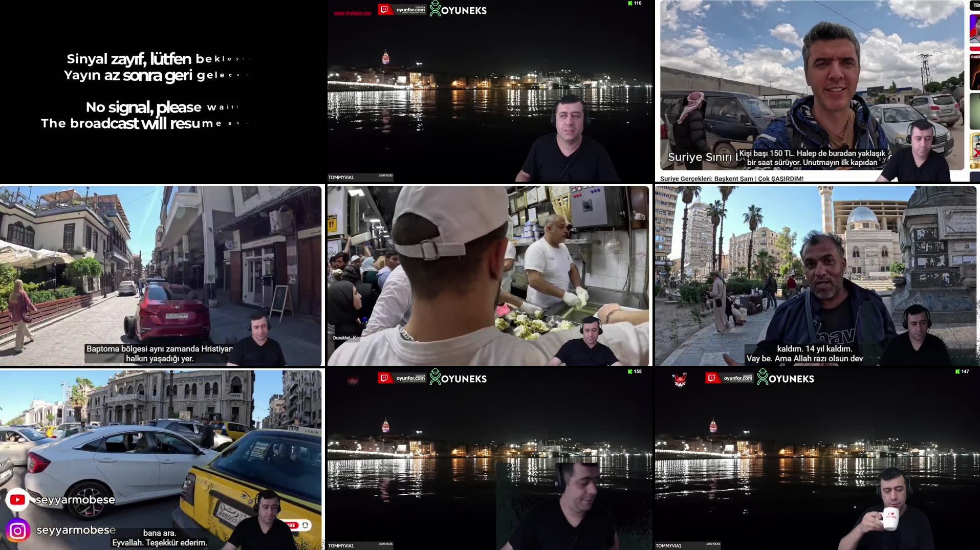Click the Kick icon beside the 155 count
This screenshot has height=550, width=980.
[630, 371]
